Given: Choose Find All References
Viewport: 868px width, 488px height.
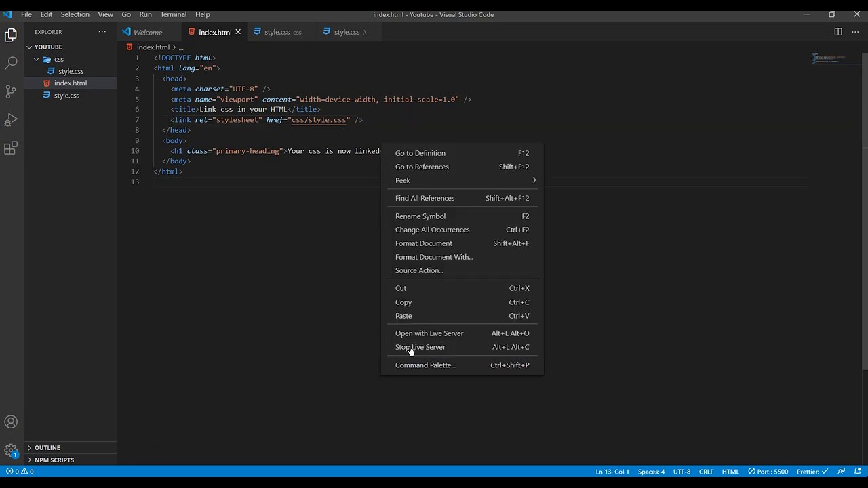Looking at the screenshot, I should click(x=462, y=198).
